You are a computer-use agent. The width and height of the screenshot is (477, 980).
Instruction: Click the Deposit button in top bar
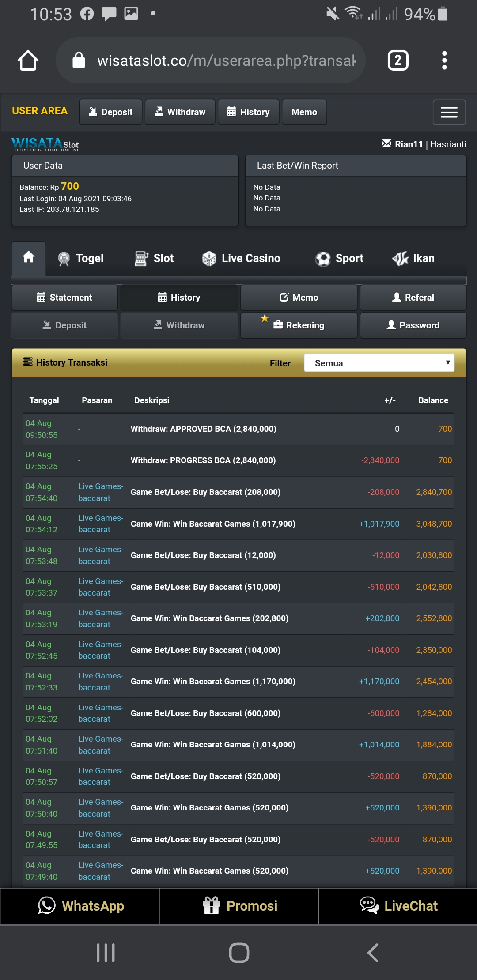coord(110,112)
